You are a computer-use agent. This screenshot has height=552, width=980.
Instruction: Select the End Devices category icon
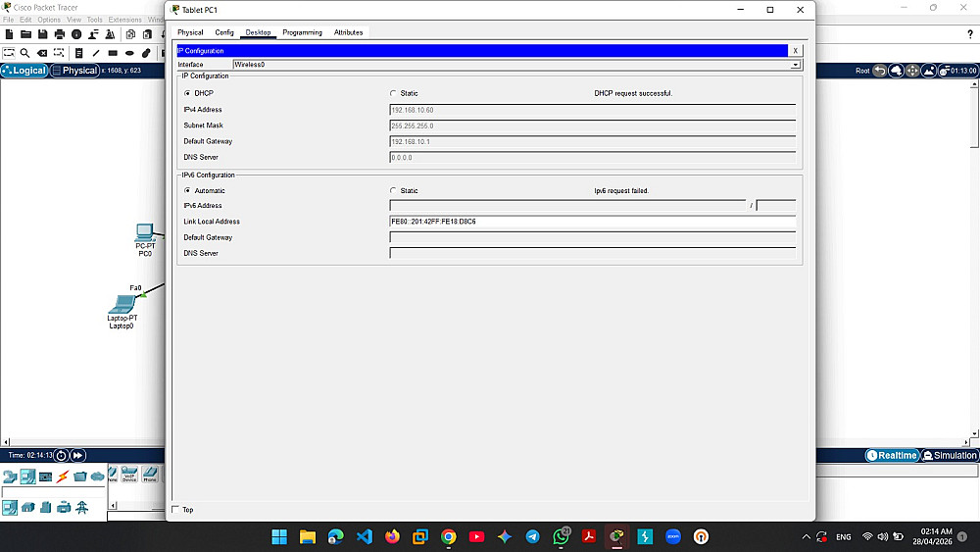(x=27, y=477)
